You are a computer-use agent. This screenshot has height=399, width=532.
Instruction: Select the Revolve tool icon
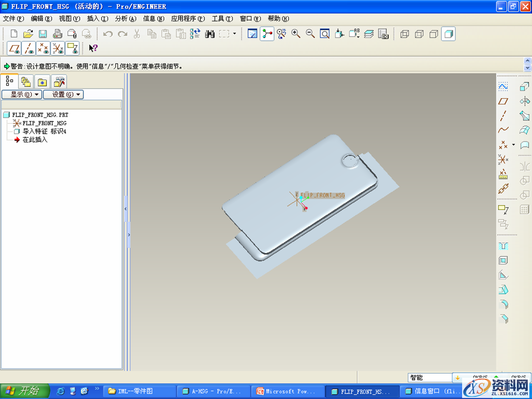click(x=525, y=101)
